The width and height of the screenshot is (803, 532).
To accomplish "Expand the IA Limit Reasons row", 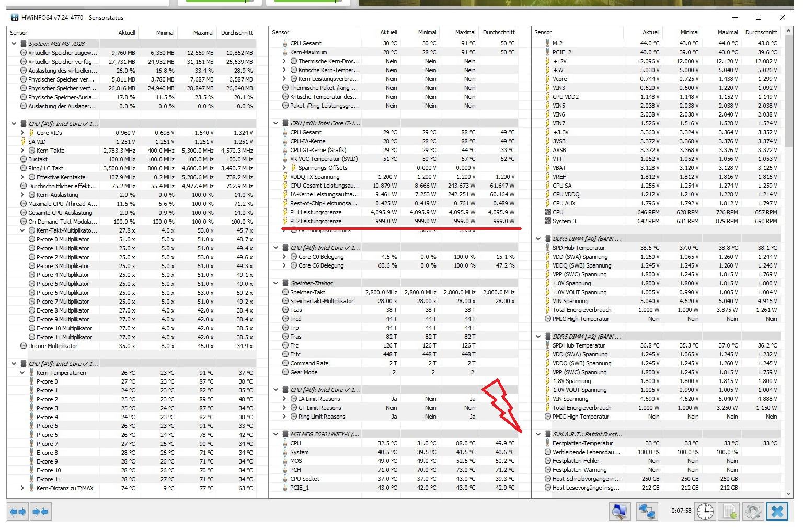I will (x=284, y=399).
